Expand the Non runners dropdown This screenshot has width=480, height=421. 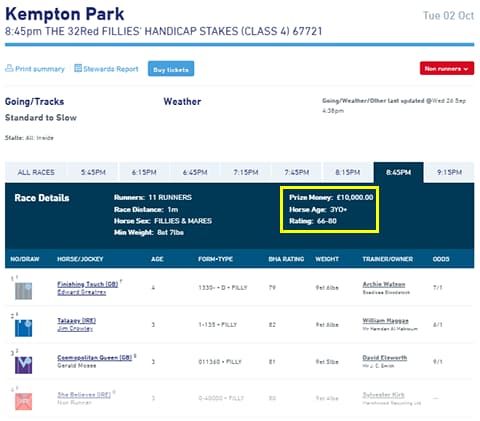point(447,69)
